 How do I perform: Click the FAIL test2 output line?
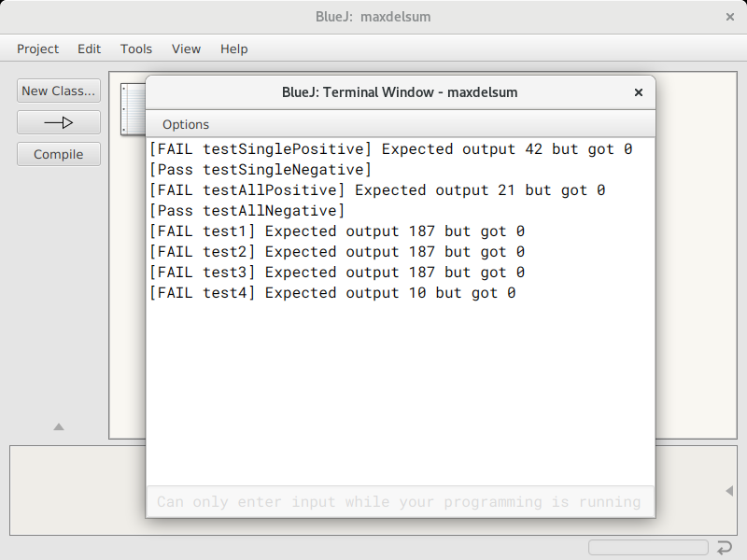pyautogui.click(x=337, y=251)
